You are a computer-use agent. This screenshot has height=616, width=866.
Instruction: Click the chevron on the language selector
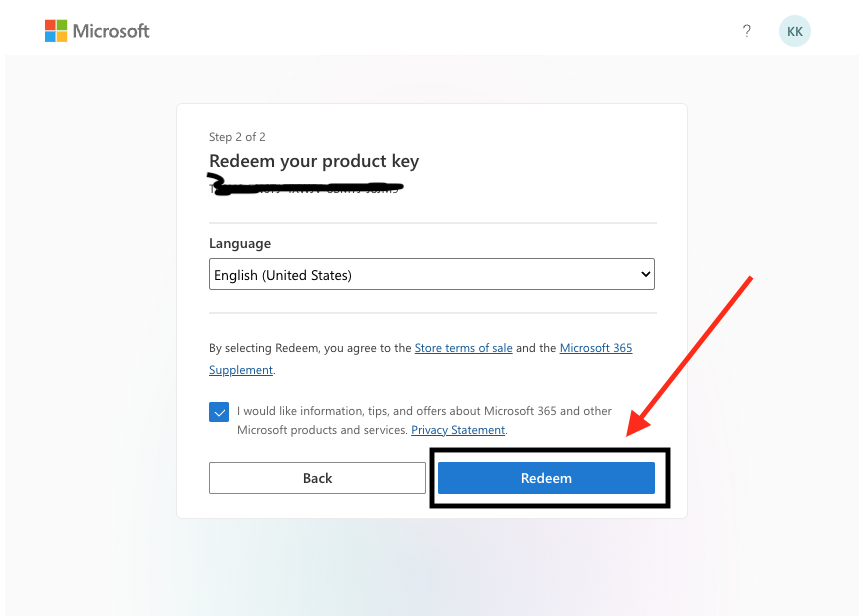643,273
